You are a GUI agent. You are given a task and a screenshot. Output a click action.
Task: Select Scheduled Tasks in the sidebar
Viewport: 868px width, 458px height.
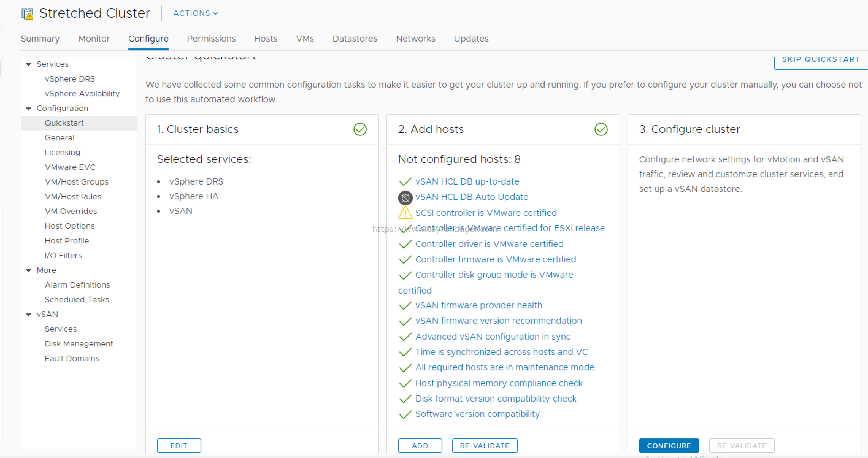[x=76, y=300]
